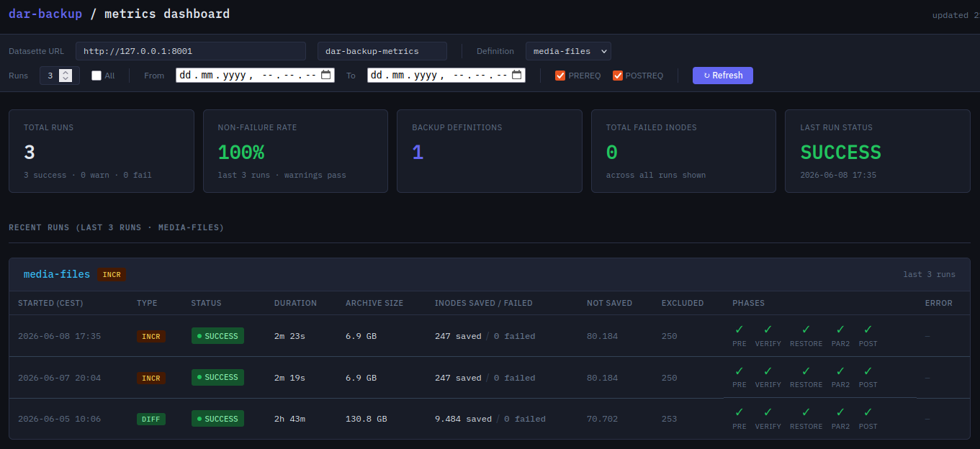Click the From date input field
The image size is (980, 449).
click(x=255, y=75)
